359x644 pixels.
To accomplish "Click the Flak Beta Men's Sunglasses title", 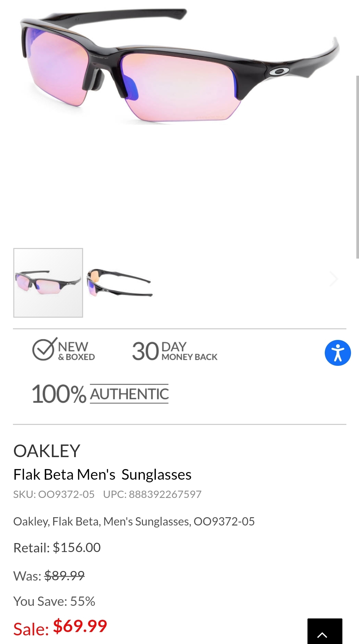I will click(102, 475).
